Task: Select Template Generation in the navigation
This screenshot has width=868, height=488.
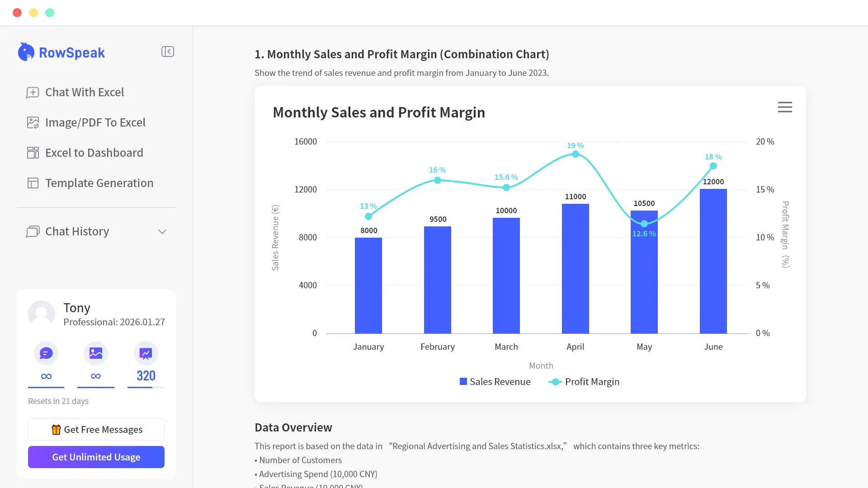Action: point(99,183)
